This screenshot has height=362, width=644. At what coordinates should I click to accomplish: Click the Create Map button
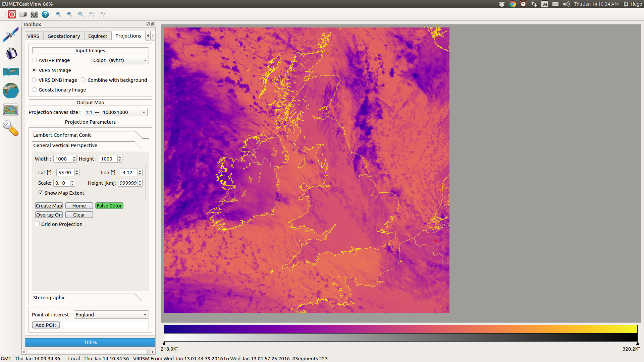tap(49, 206)
